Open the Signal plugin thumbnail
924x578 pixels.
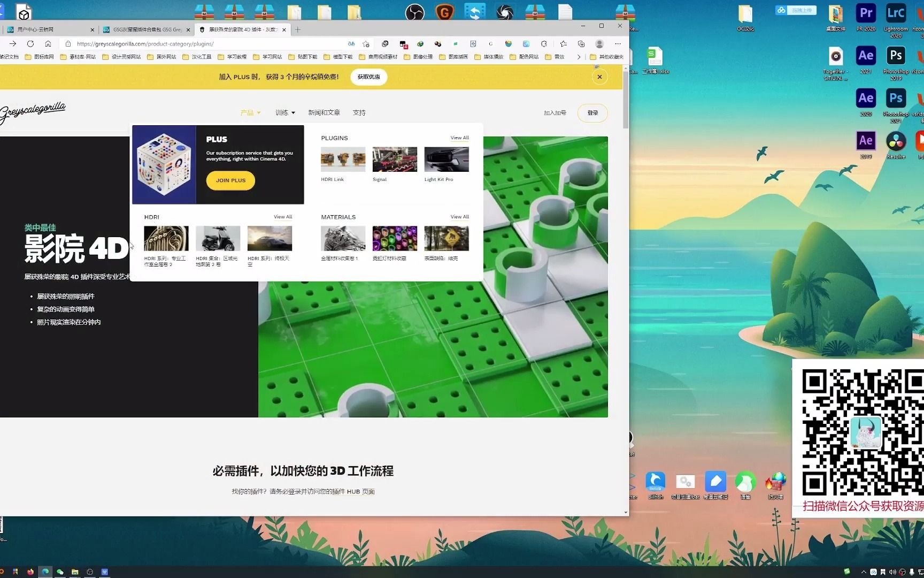point(395,159)
